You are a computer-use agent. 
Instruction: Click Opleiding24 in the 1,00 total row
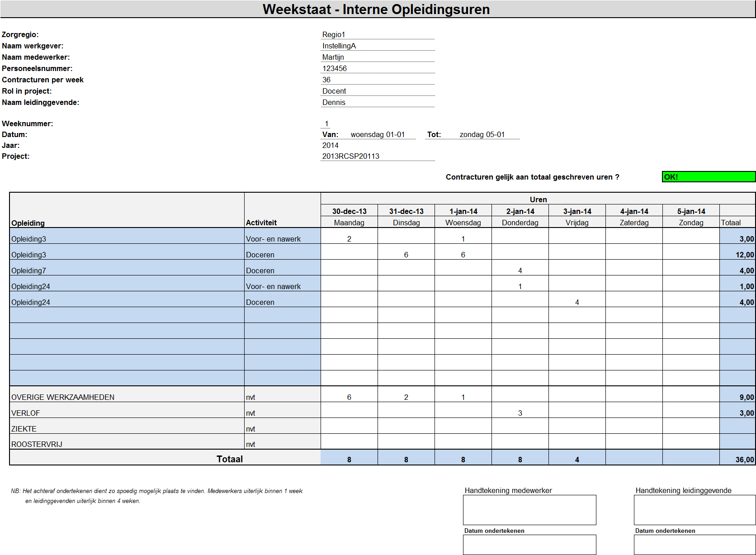coord(127,284)
